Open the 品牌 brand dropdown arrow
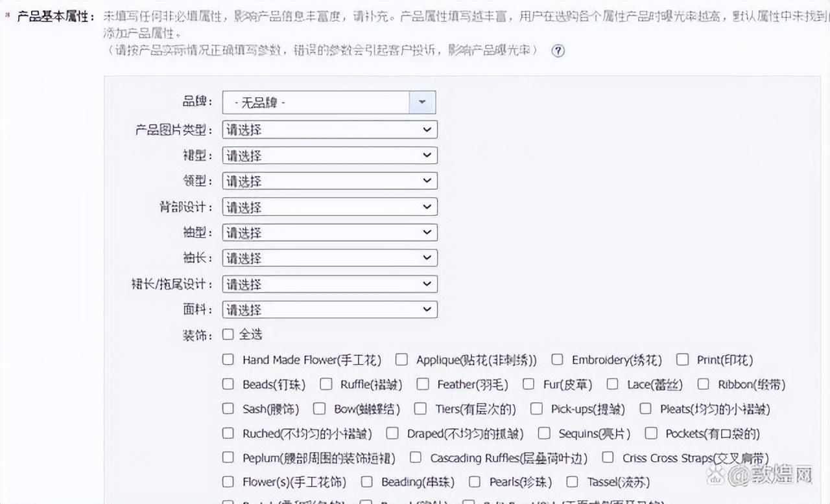 pyautogui.click(x=422, y=102)
